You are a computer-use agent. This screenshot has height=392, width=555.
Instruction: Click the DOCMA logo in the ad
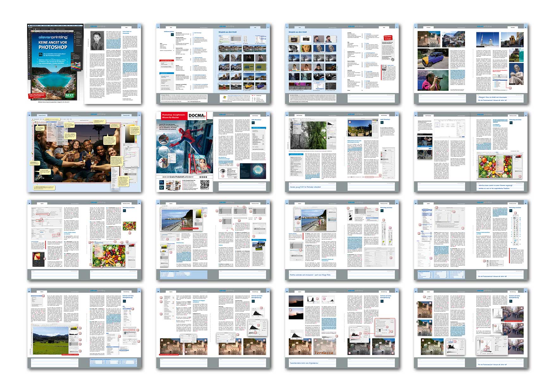click(197, 116)
